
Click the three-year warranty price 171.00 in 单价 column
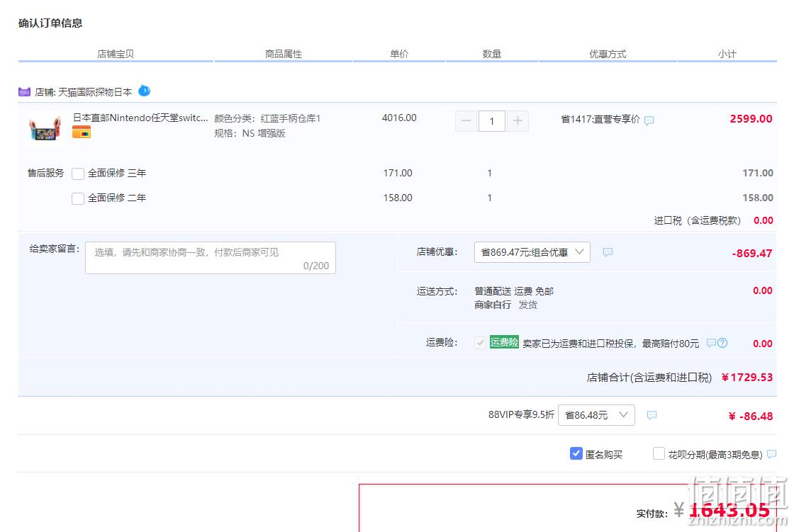pos(398,173)
